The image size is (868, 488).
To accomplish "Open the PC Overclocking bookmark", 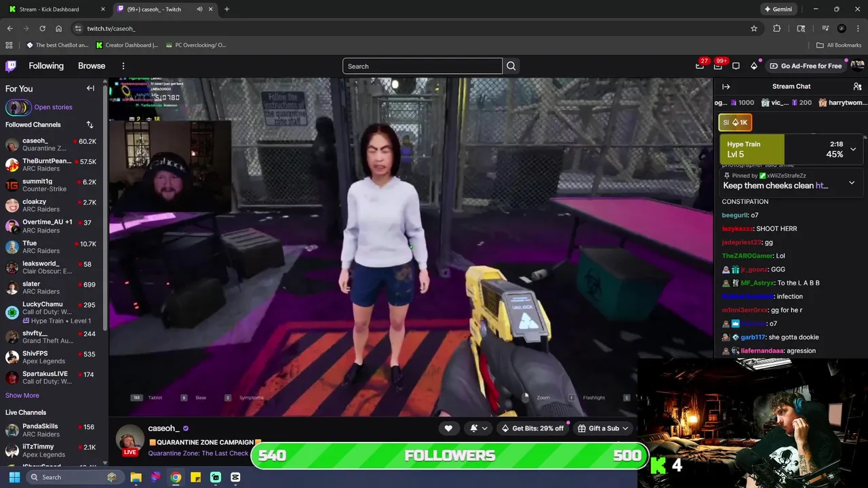I will (x=195, y=45).
